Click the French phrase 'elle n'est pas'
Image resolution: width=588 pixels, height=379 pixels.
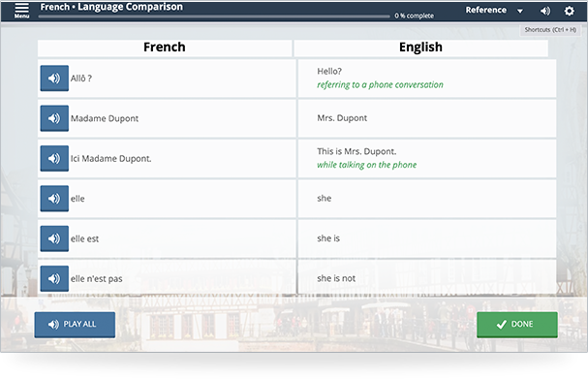click(96, 279)
